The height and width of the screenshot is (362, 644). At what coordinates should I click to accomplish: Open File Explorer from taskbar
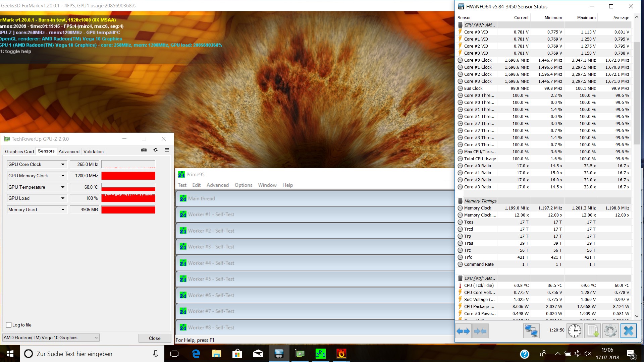(216, 354)
